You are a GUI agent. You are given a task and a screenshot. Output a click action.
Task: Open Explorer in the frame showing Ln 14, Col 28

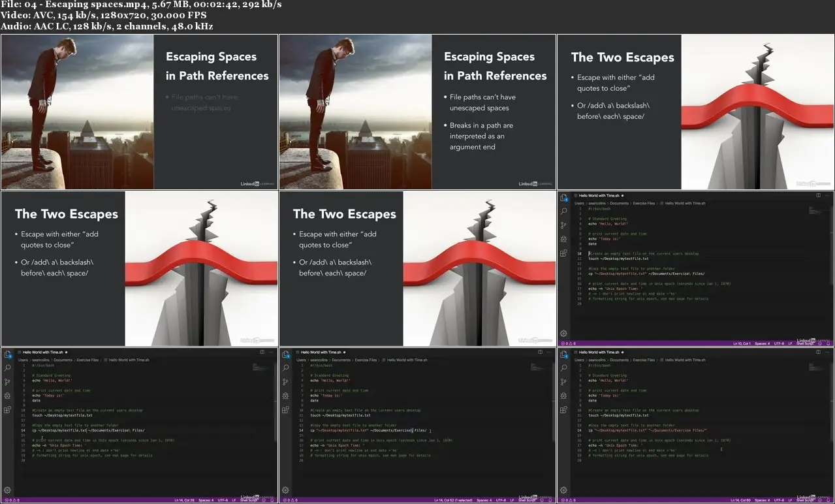(7, 354)
